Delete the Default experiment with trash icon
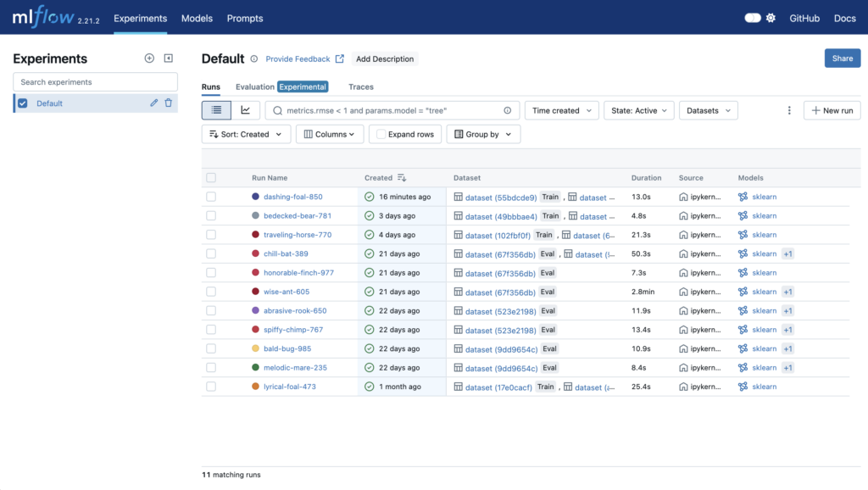Viewport: 868px width, 490px height. pyautogui.click(x=169, y=103)
